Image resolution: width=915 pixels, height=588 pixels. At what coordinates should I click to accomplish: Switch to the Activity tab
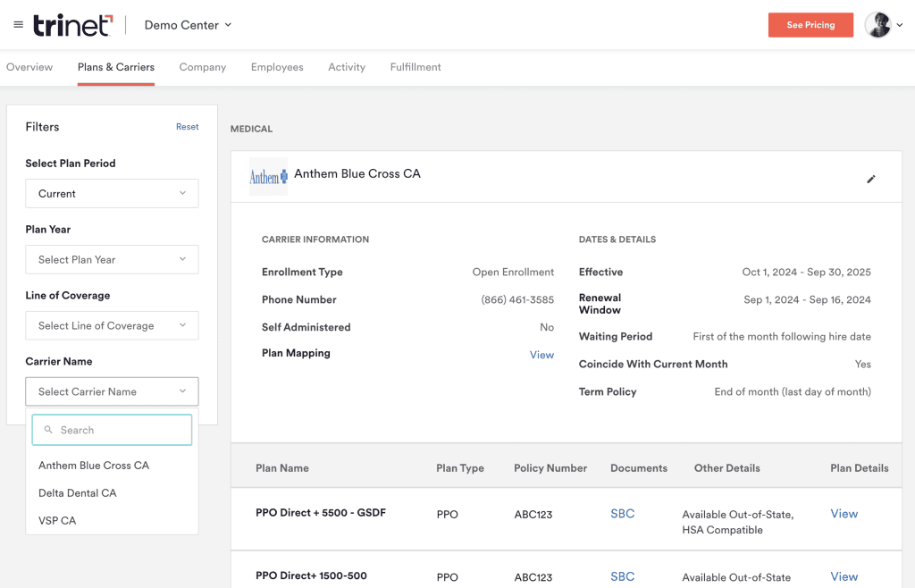[347, 67]
